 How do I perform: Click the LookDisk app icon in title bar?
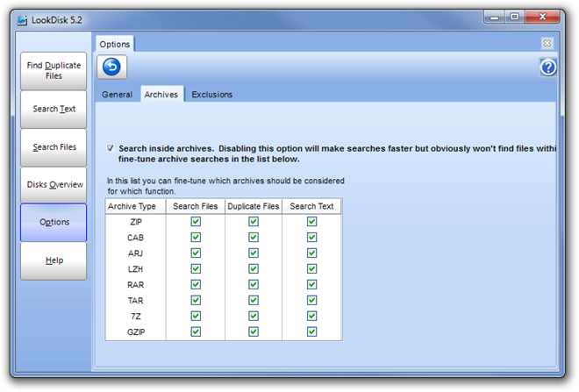pos(22,20)
